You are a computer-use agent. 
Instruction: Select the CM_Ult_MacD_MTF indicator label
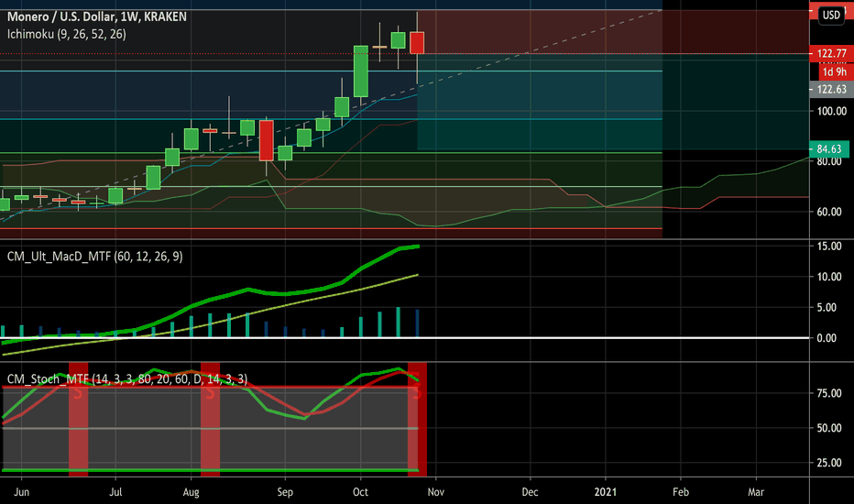[94, 256]
